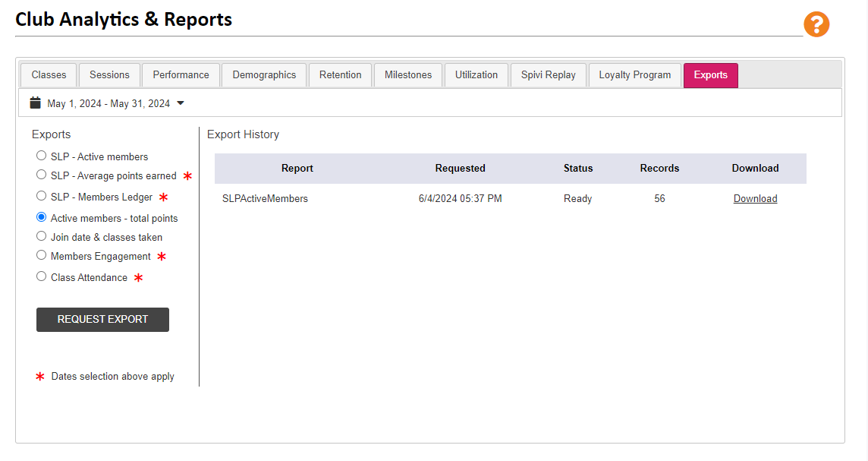Viewport: 868px width, 461px height.
Task: Download the SLPActiveMembers report
Action: [x=755, y=198]
